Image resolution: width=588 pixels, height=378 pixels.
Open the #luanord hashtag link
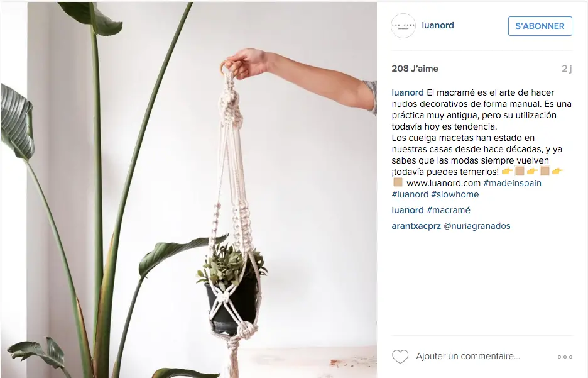(x=410, y=194)
